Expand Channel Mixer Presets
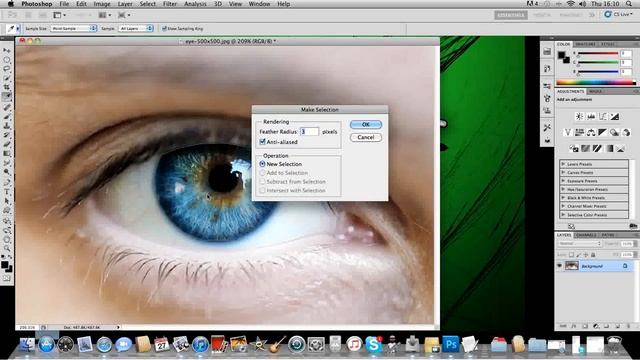The width and height of the screenshot is (640, 360). pos(563,206)
